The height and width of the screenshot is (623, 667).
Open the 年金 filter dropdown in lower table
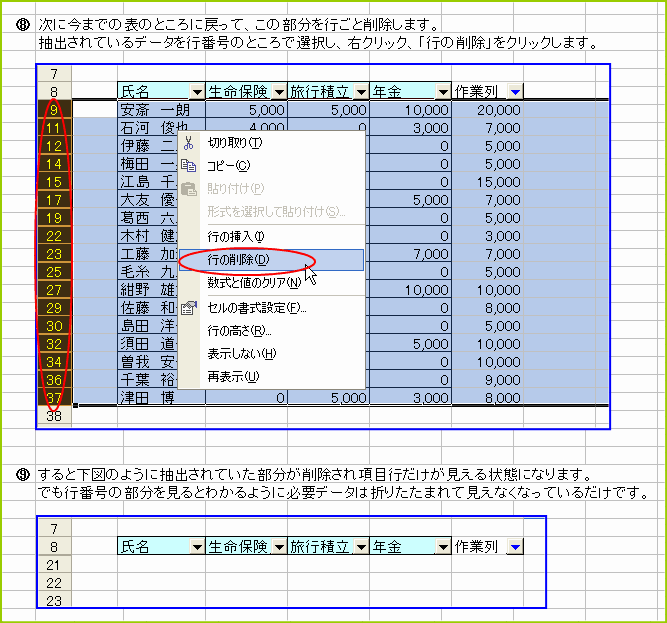tap(443, 547)
